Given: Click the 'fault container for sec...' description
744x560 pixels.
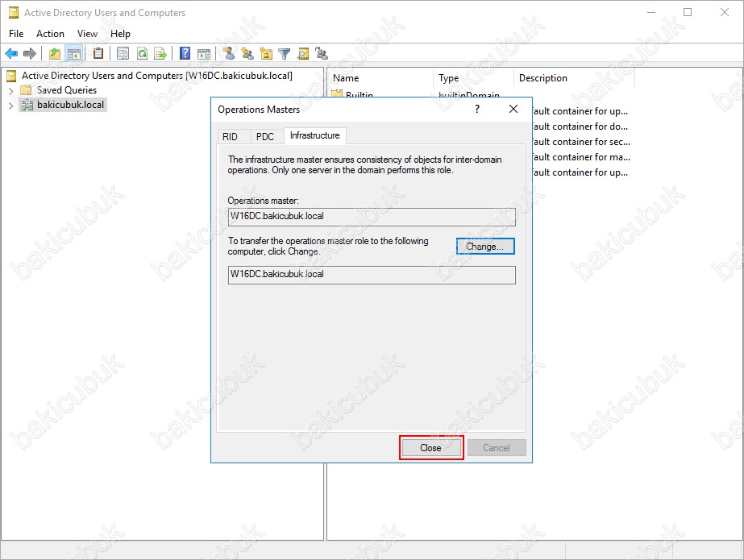Looking at the screenshot, I should [x=581, y=142].
